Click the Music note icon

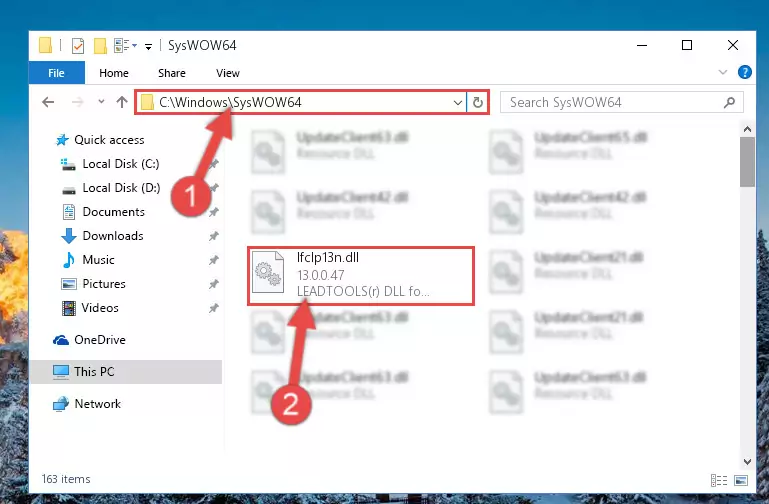tap(69, 260)
